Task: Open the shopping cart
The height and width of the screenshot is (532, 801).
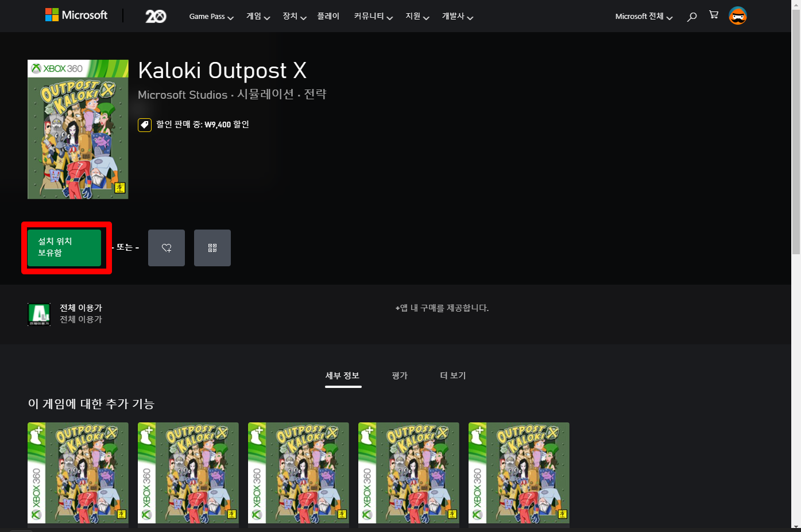Action: (714, 15)
